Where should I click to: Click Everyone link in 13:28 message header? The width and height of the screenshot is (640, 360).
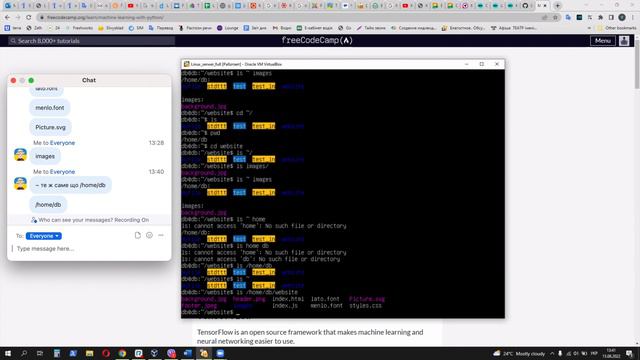(x=62, y=143)
